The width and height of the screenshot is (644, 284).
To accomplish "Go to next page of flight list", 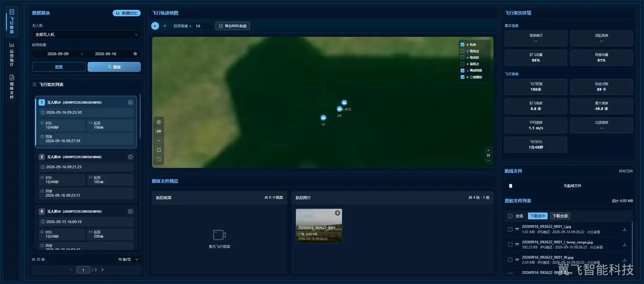I will point(102,270).
